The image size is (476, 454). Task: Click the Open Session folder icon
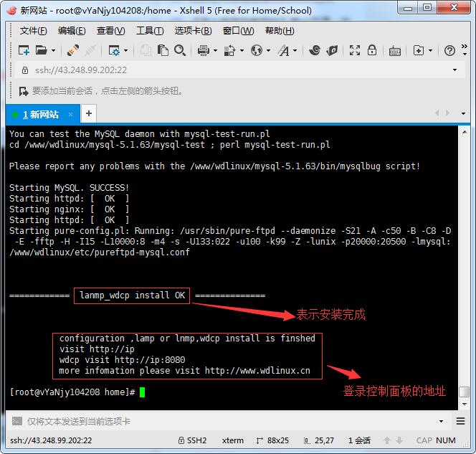click(41, 50)
